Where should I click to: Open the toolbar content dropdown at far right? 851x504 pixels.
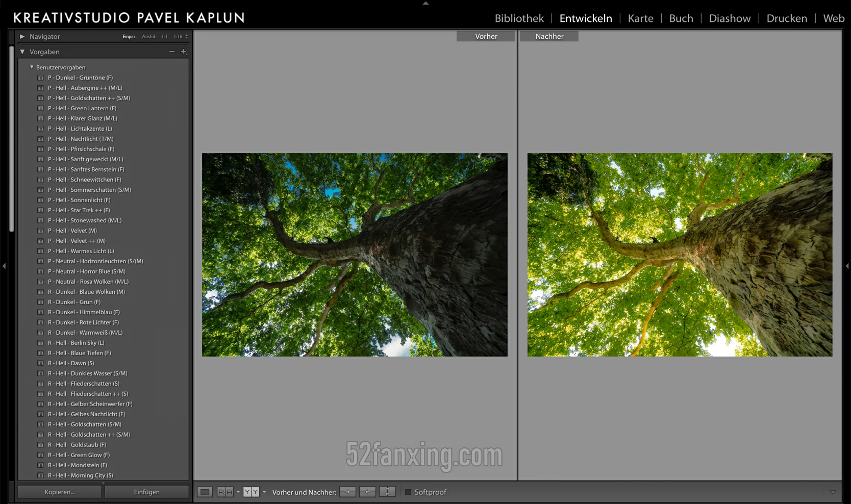tap(833, 492)
